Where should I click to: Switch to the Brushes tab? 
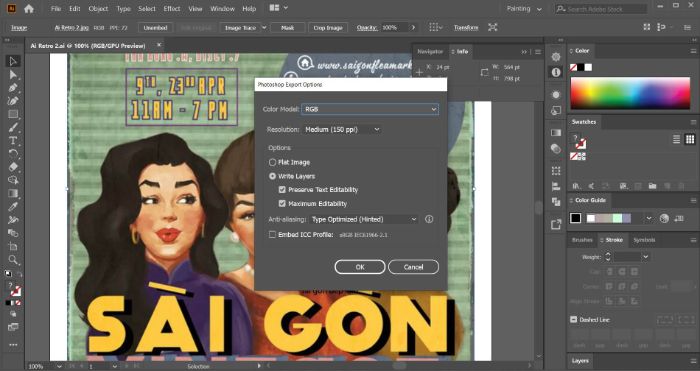tap(582, 240)
